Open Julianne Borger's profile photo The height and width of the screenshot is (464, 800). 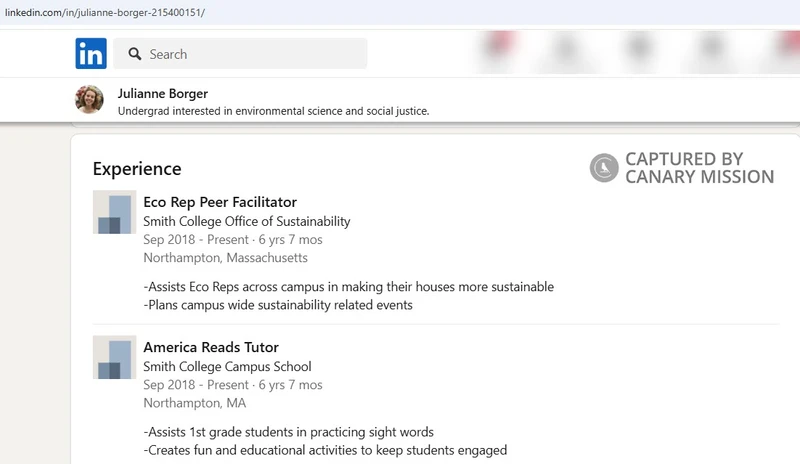pyautogui.click(x=89, y=99)
